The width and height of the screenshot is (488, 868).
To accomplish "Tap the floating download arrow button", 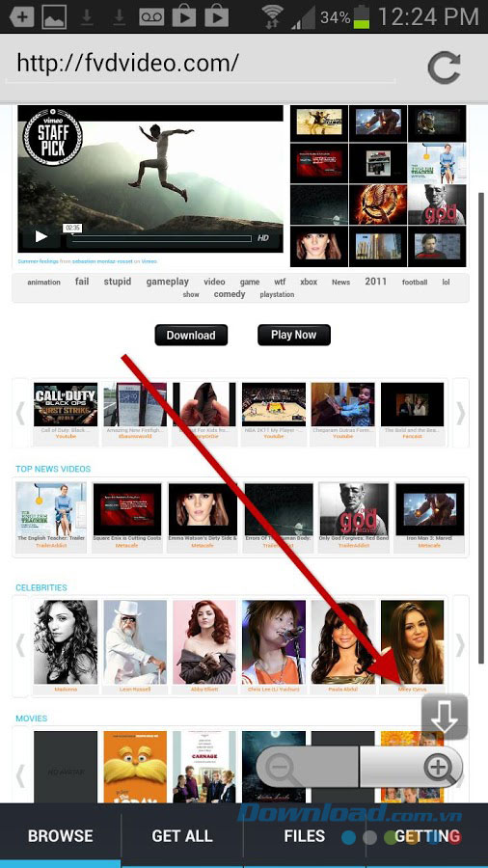I will (x=445, y=717).
